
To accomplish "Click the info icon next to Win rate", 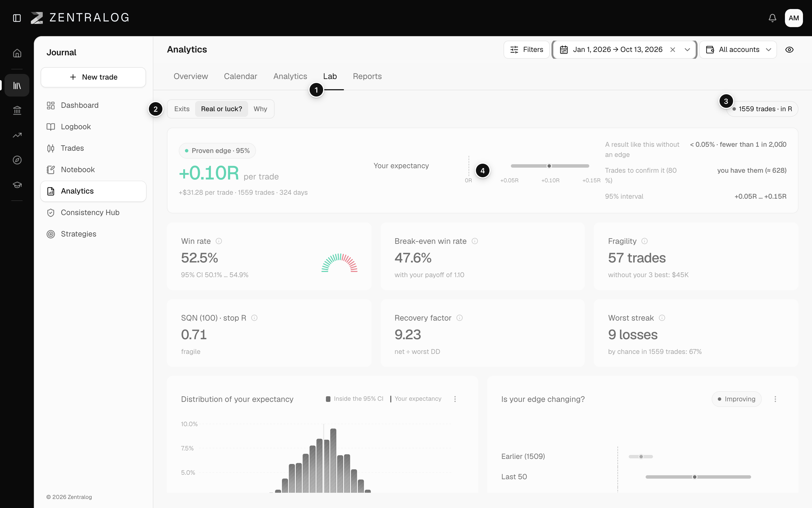I will click(219, 241).
